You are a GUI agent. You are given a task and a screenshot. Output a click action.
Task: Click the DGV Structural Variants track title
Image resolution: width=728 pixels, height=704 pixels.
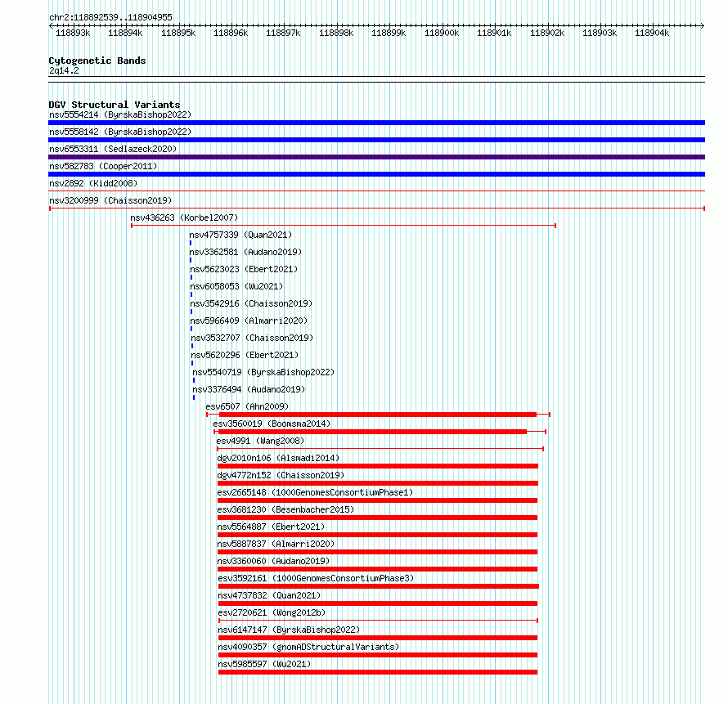click(x=115, y=105)
